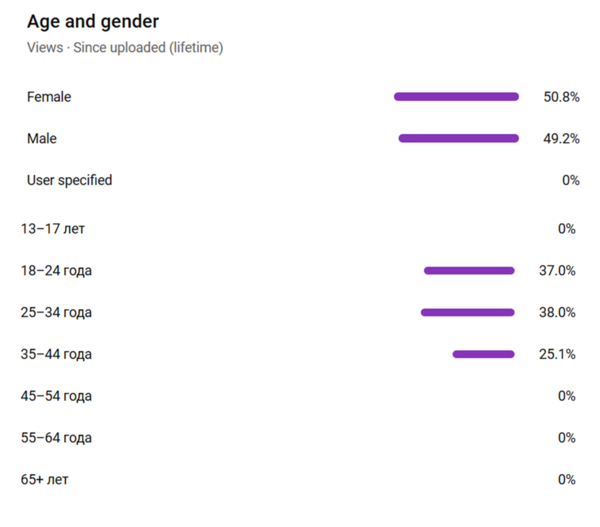The image size is (600, 527).
Task: Click the "User specified" gender label
Action: click(x=69, y=180)
